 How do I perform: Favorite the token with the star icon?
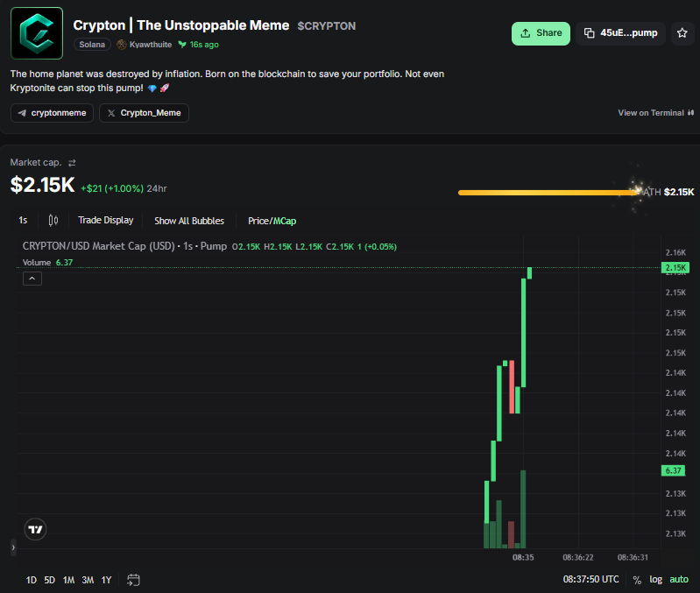click(x=682, y=33)
